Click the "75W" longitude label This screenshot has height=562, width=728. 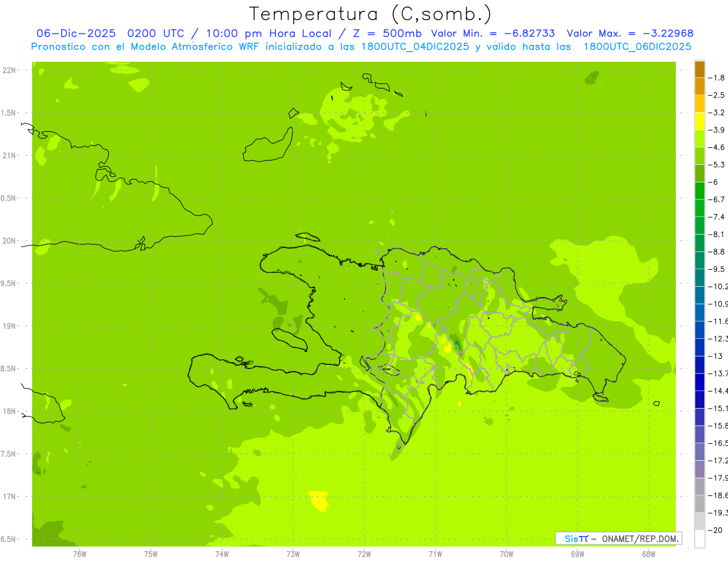coord(151,554)
